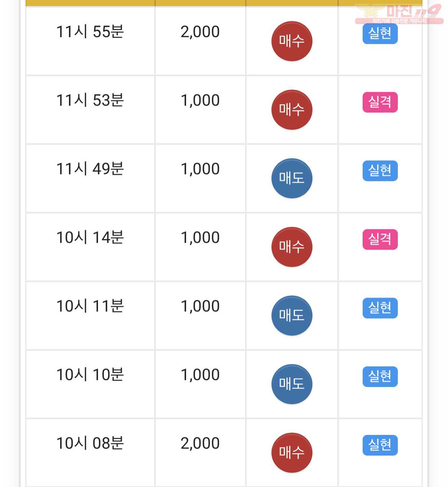The width and height of the screenshot is (448, 487).
Task: Click the 매수 circle in the 10시 08분 row
Action: click(292, 452)
